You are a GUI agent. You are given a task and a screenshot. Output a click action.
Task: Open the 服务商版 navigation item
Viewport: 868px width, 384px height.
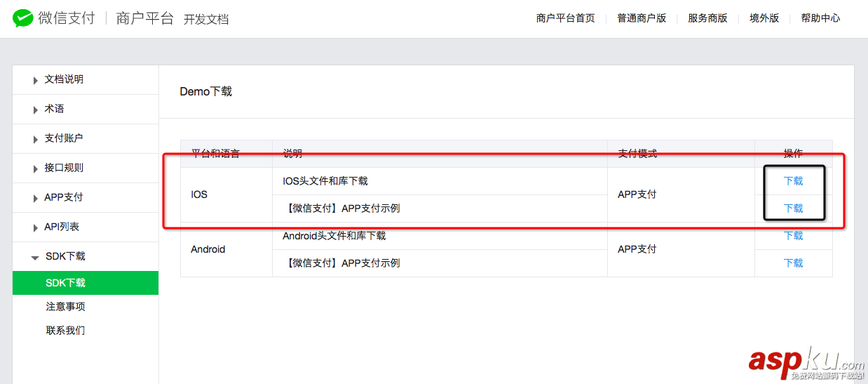707,18
